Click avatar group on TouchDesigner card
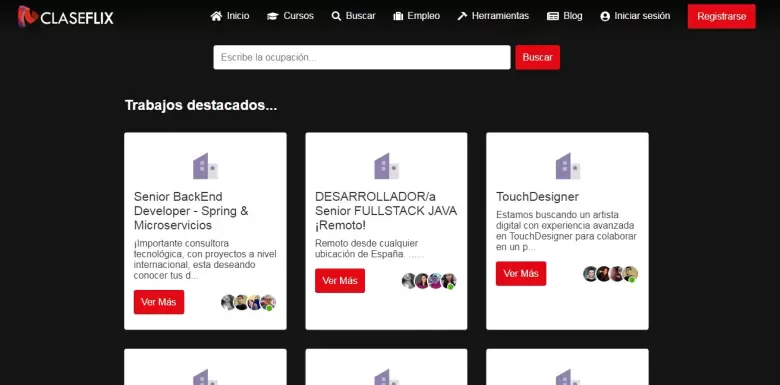This screenshot has height=385, width=780. click(x=610, y=274)
